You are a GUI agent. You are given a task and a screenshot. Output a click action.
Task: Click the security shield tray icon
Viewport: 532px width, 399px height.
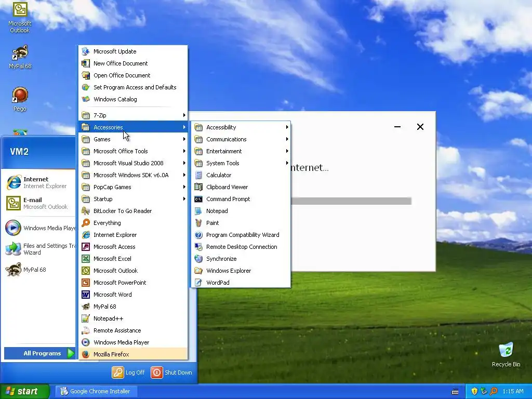click(474, 391)
